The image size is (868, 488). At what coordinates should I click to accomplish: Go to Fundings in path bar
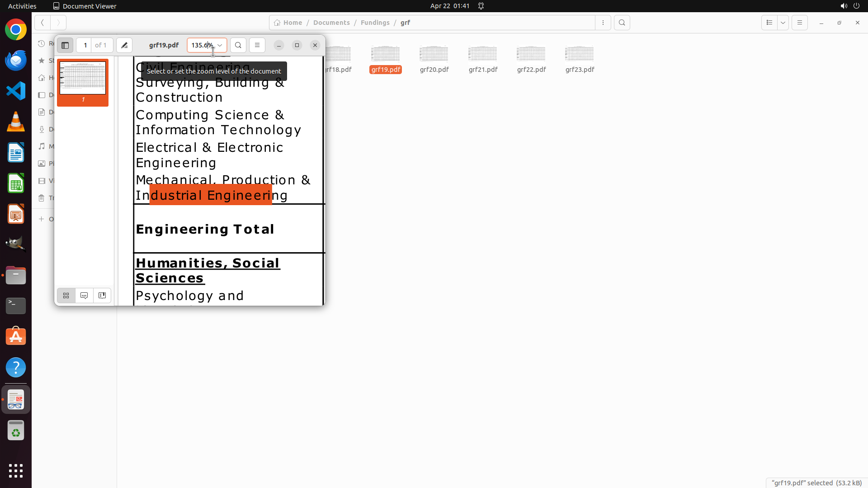click(x=375, y=23)
